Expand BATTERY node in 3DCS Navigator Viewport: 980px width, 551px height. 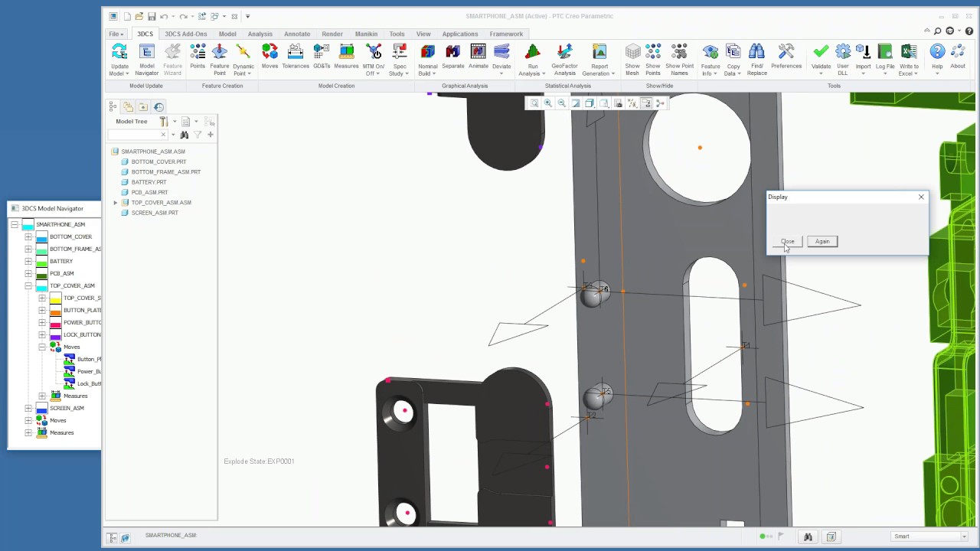click(x=28, y=261)
